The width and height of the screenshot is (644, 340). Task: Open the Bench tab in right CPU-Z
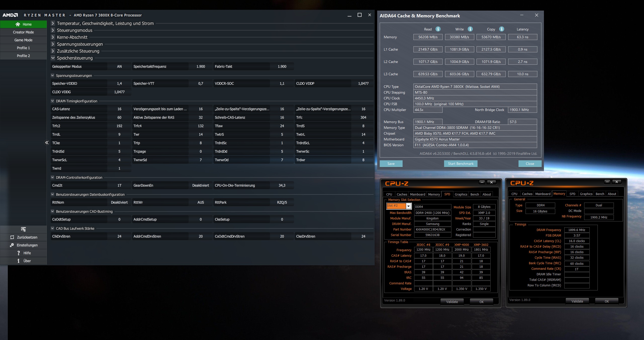tap(600, 194)
